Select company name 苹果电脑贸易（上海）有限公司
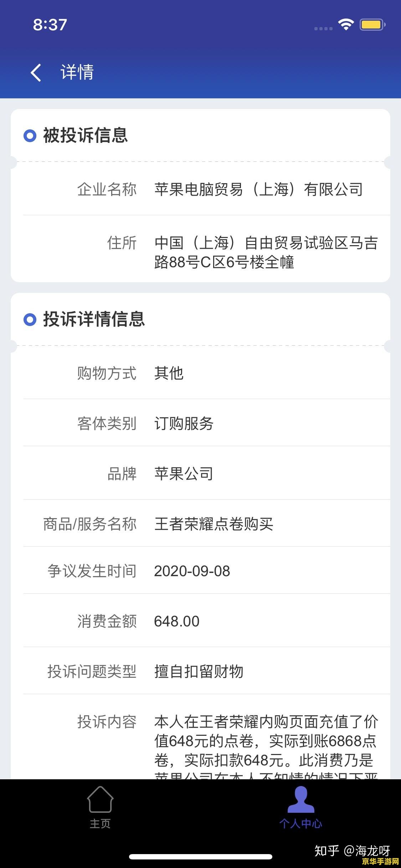Viewport: 401px width, 868px height. (259, 189)
